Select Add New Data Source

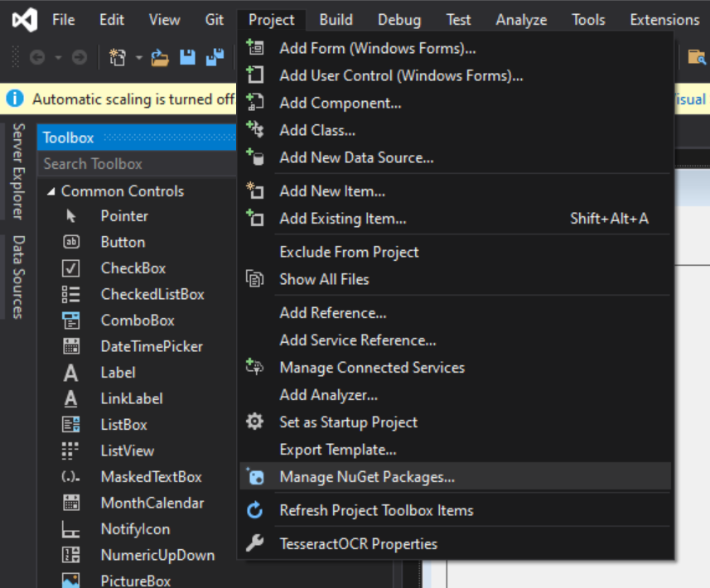pos(455,157)
